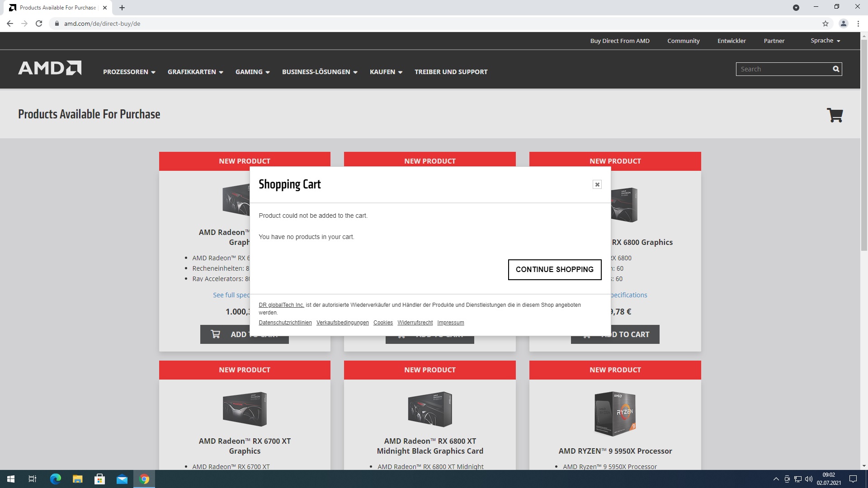Open Chrome profile icon

tap(843, 23)
